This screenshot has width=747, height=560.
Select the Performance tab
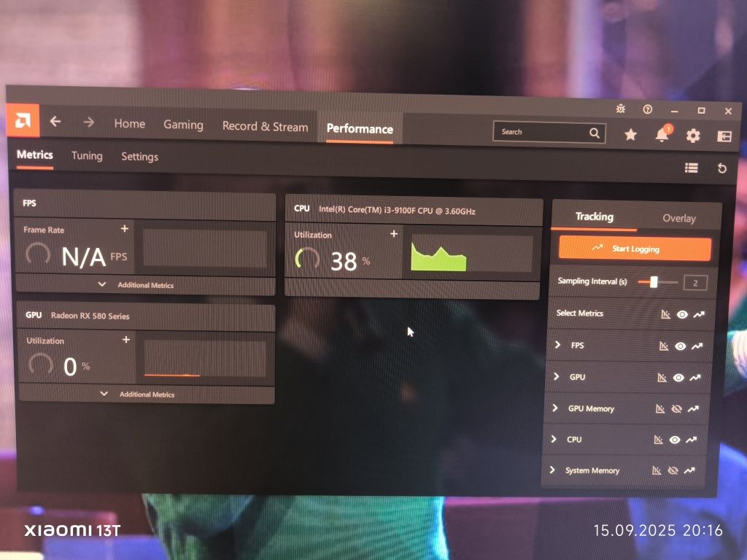360,129
